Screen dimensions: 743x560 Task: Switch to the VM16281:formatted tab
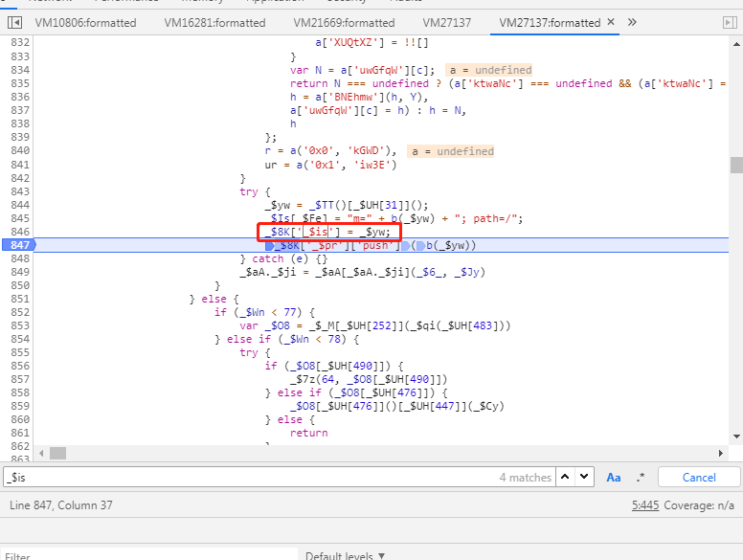pos(214,23)
